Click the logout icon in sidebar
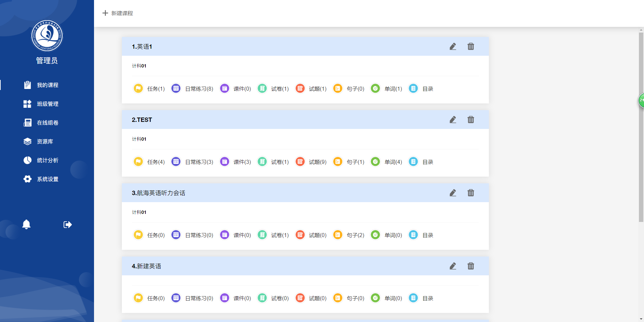 [x=67, y=225]
